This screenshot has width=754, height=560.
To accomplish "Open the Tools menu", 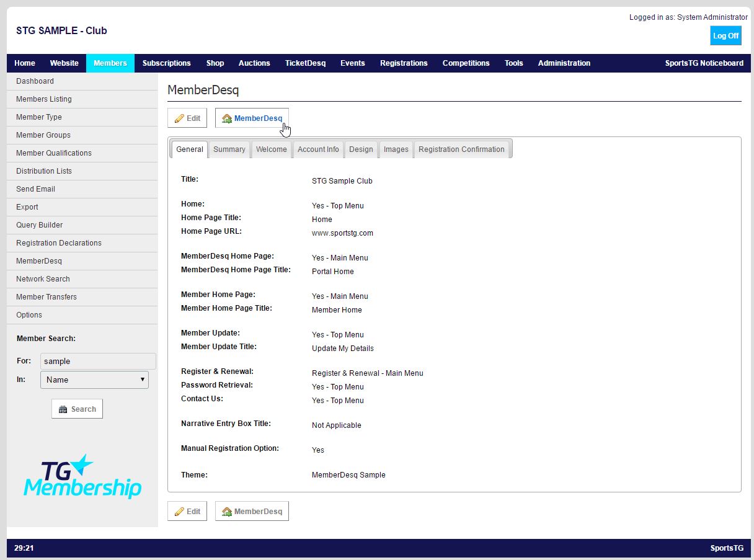I will (x=513, y=63).
